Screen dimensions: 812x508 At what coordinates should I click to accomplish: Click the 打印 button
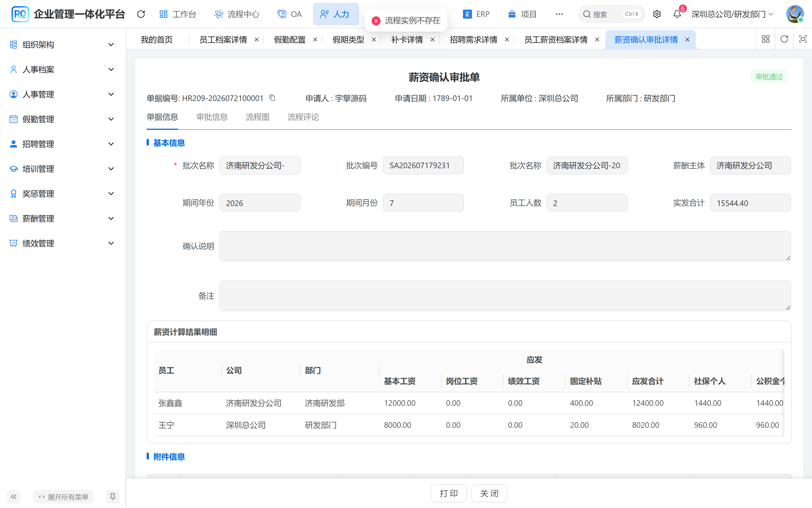click(x=449, y=493)
